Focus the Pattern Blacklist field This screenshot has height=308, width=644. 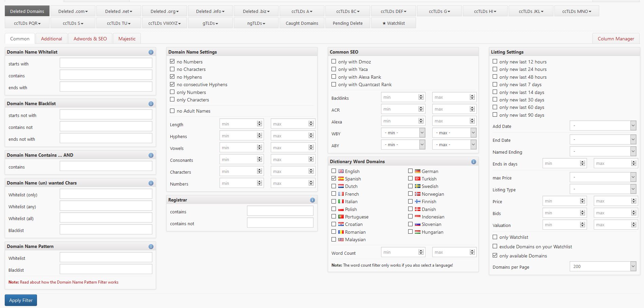coord(106,269)
